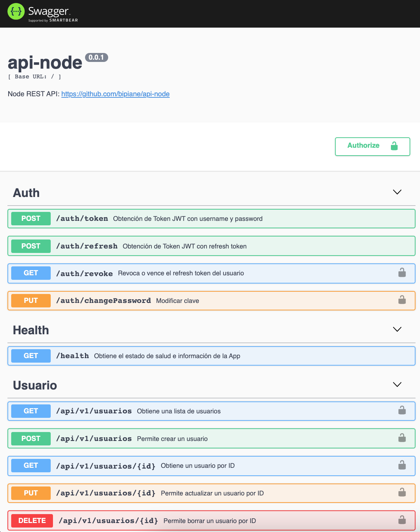Collapse the Health section chevron

click(x=397, y=329)
